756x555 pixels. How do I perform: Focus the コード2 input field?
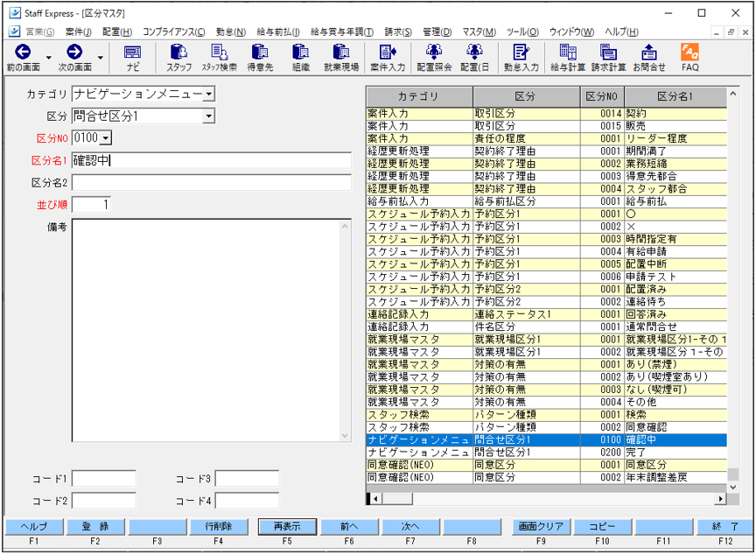pyautogui.click(x=103, y=501)
